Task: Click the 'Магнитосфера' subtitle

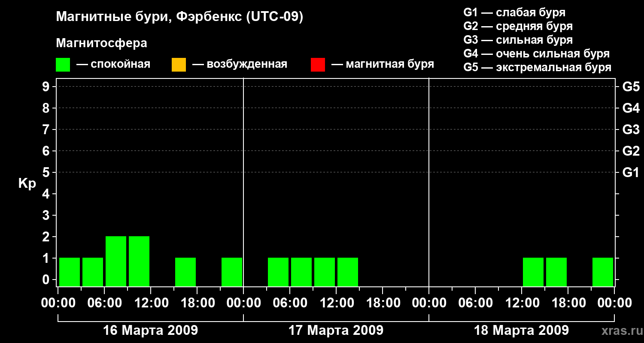Action: point(102,43)
